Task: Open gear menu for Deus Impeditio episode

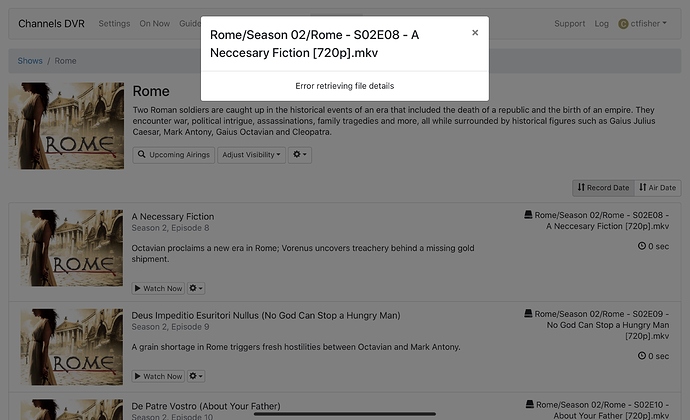Action: 196,377
